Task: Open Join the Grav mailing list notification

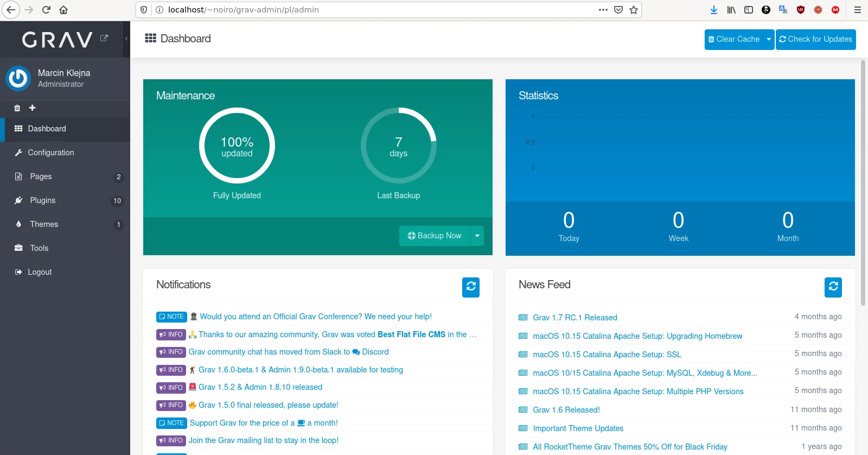Action: (x=264, y=440)
